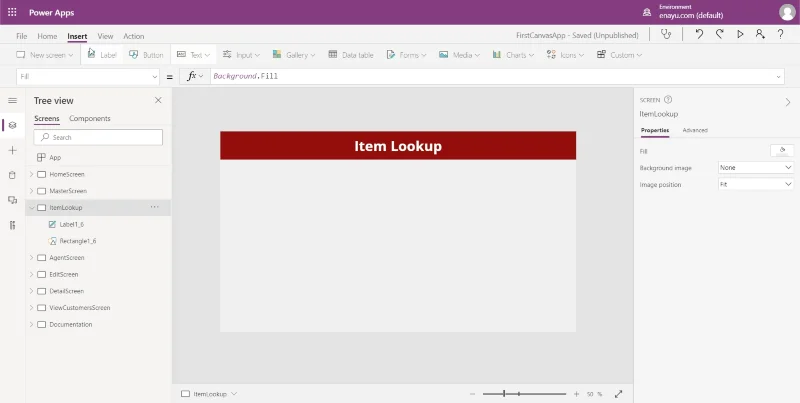This screenshot has height=403, width=800.
Task: Open the Media dropdown
Action: click(x=460, y=55)
